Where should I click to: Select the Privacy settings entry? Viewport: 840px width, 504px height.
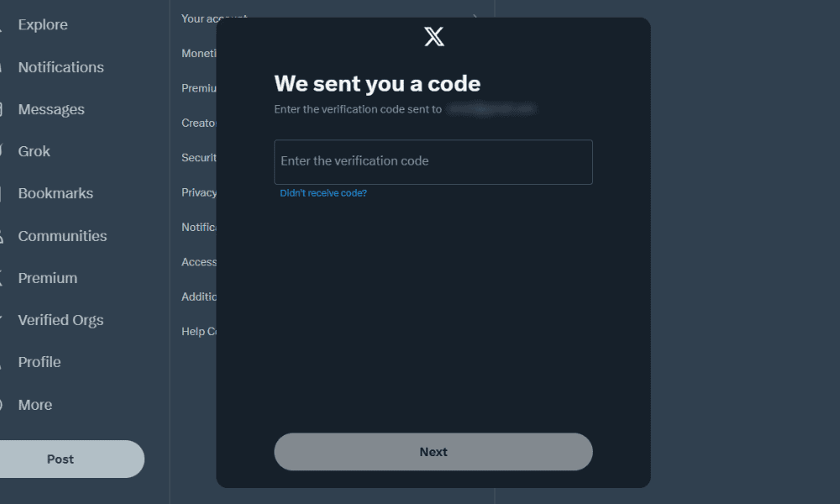(x=199, y=192)
